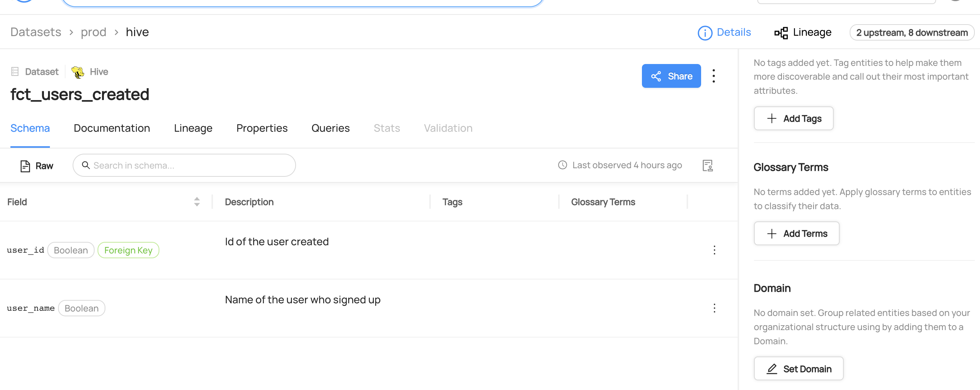The image size is (980, 390).
Task: Click the Add Terms button
Action: coord(796,233)
